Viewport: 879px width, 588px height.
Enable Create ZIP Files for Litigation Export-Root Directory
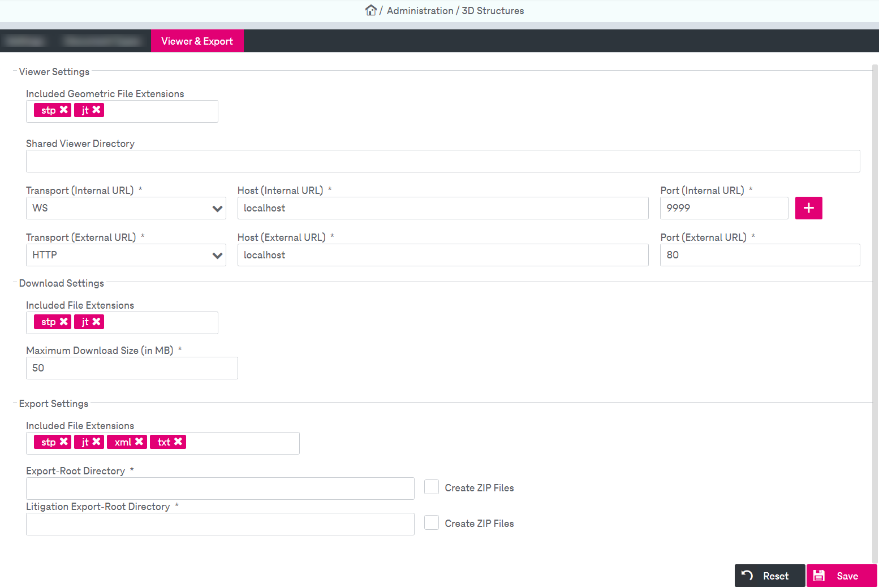point(432,522)
